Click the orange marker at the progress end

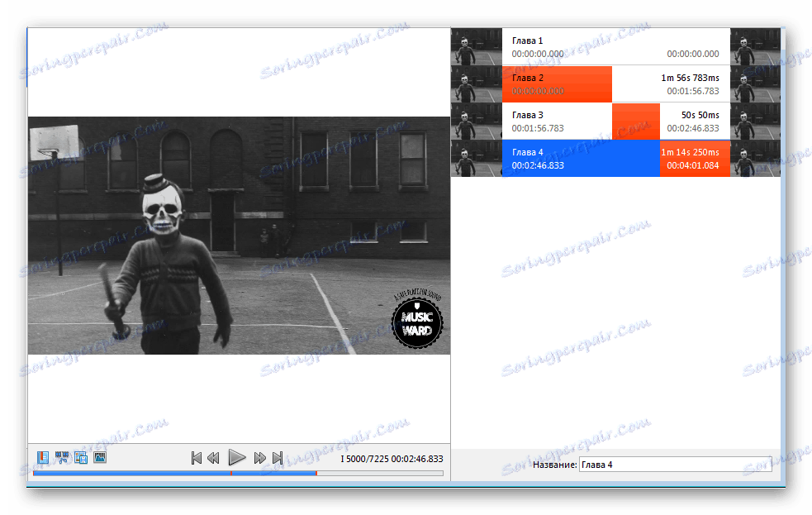pos(316,473)
